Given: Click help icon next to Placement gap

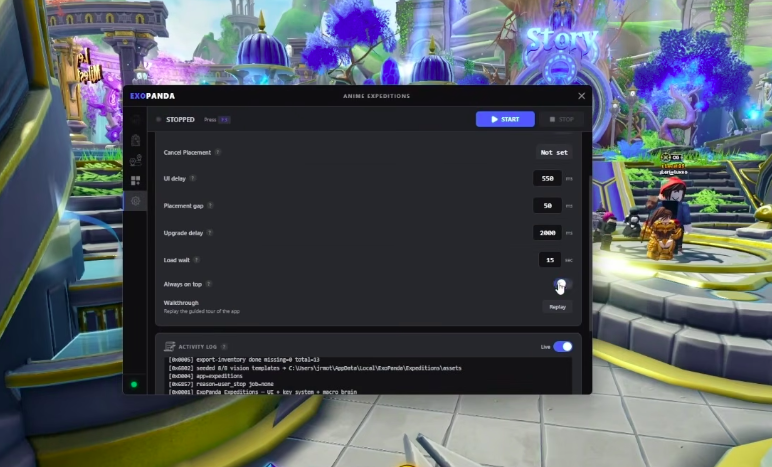Looking at the screenshot, I should point(210,205).
